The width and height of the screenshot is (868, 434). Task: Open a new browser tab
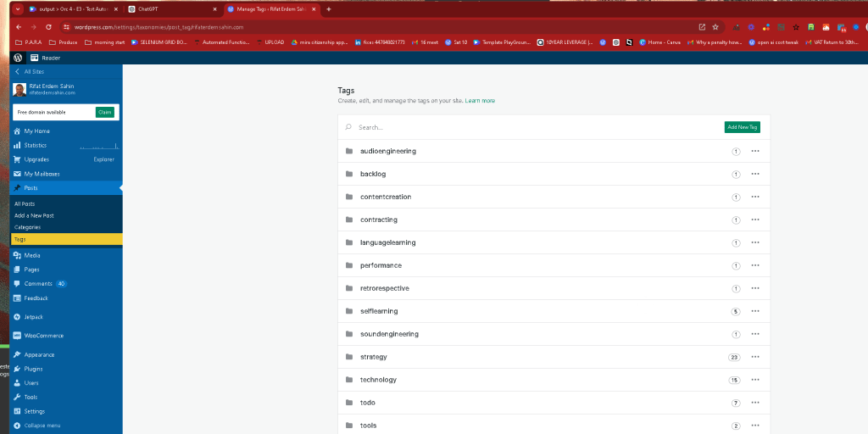point(329,8)
